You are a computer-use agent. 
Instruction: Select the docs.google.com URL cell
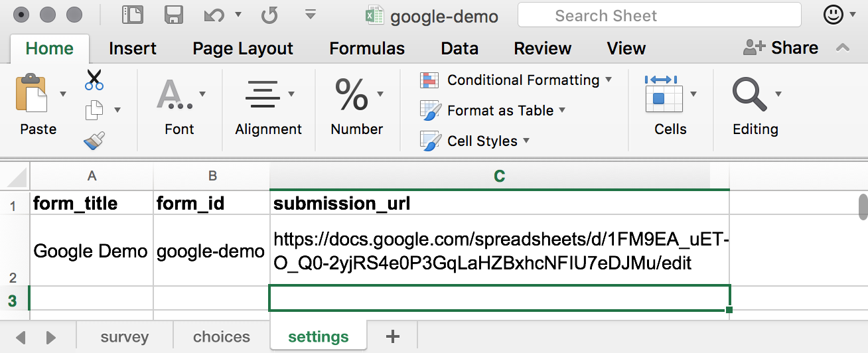500,251
